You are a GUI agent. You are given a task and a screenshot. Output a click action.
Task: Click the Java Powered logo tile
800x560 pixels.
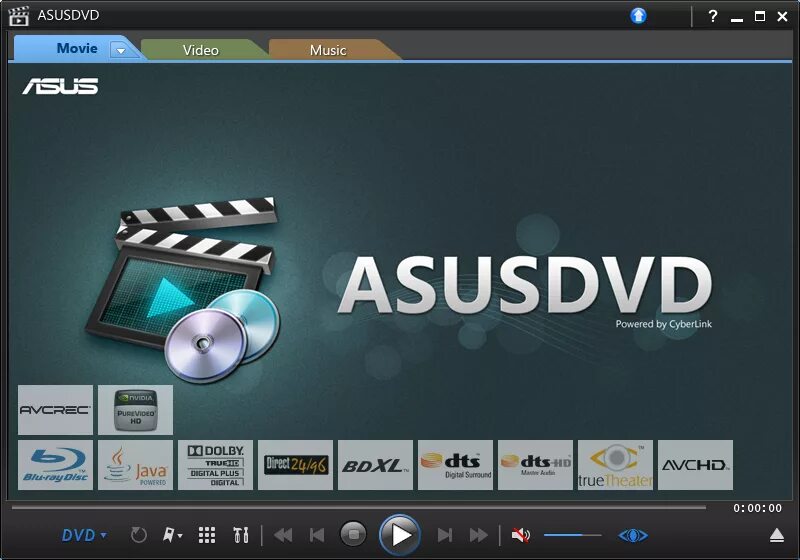pos(135,465)
